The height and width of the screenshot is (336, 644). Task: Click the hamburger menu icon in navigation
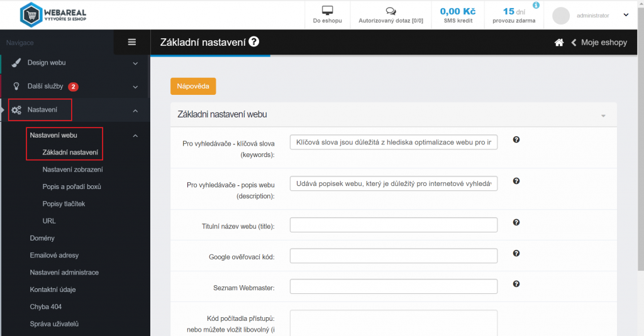131,42
